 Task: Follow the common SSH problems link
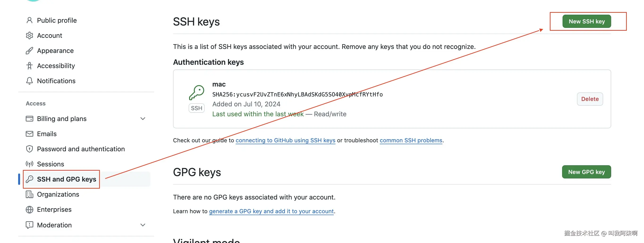pos(411,140)
